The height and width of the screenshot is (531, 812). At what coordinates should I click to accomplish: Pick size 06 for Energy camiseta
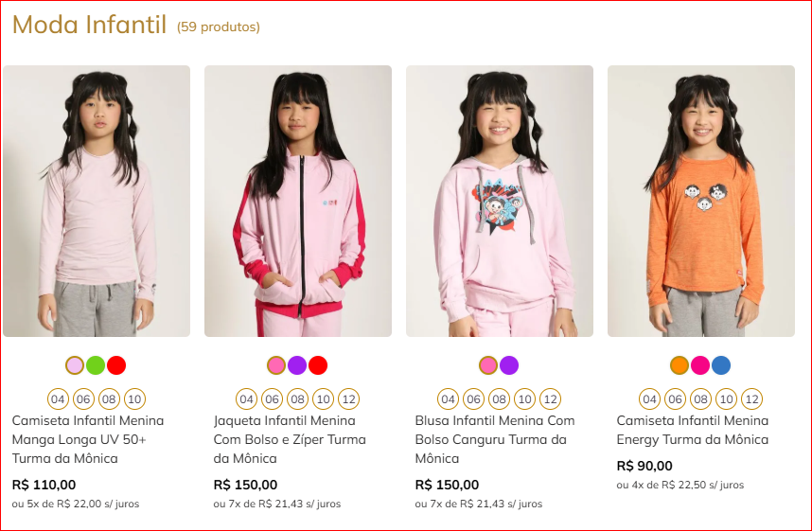point(676,399)
